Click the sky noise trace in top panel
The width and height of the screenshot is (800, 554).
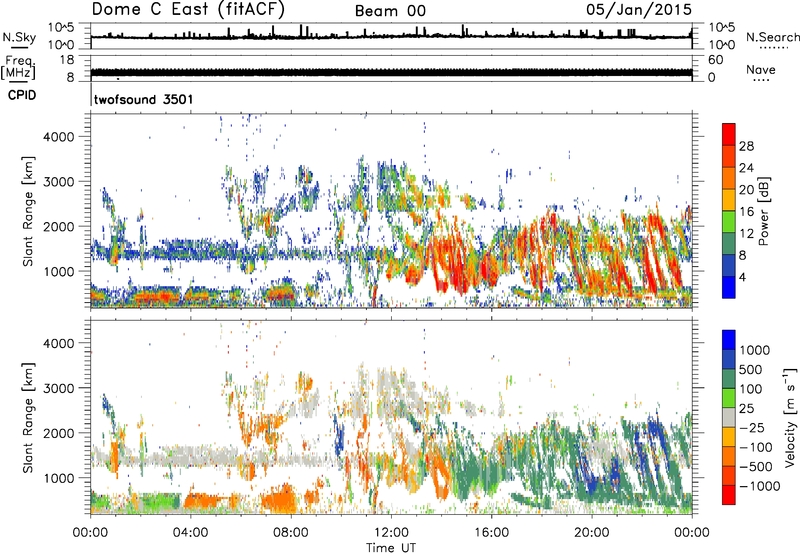click(391, 36)
